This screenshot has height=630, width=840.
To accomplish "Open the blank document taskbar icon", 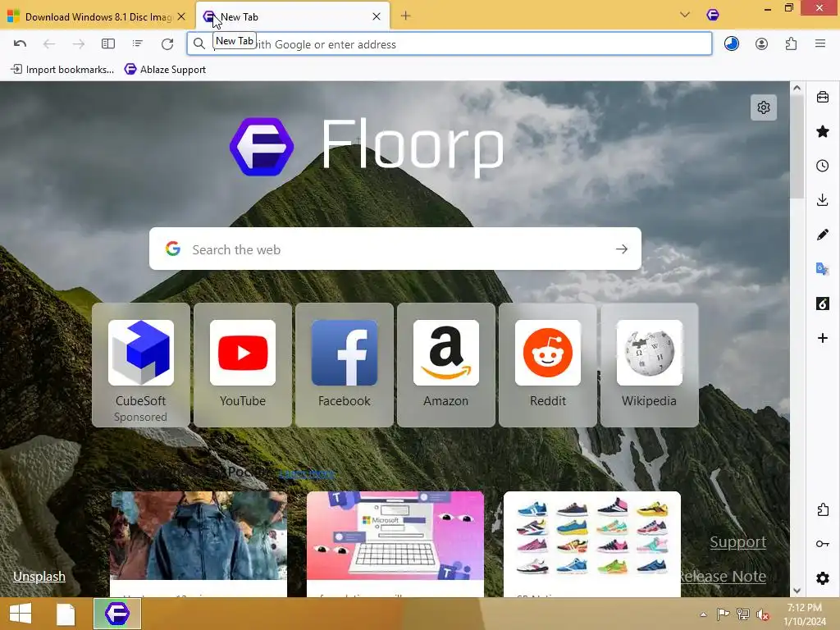I will pos(66,614).
